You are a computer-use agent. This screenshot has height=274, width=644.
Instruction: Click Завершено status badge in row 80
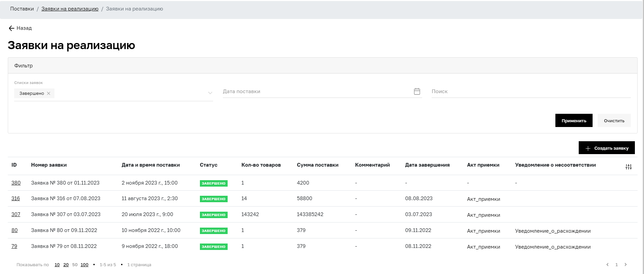pos(214,231)
